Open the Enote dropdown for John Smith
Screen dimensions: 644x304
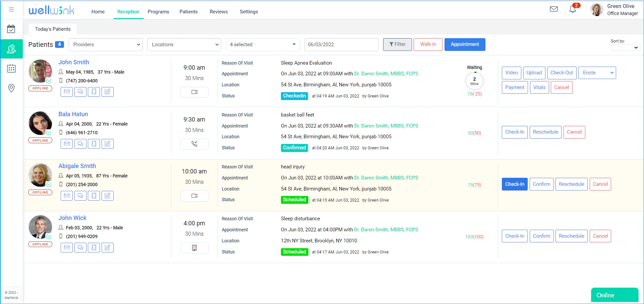point(597,73)
